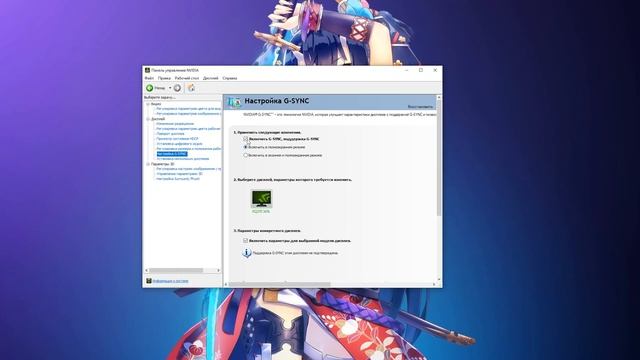Viewport: 640px width, 360px height.
Task: Toggle the Включить G-SYNC checkbox
Action: [x=245, y=139]
